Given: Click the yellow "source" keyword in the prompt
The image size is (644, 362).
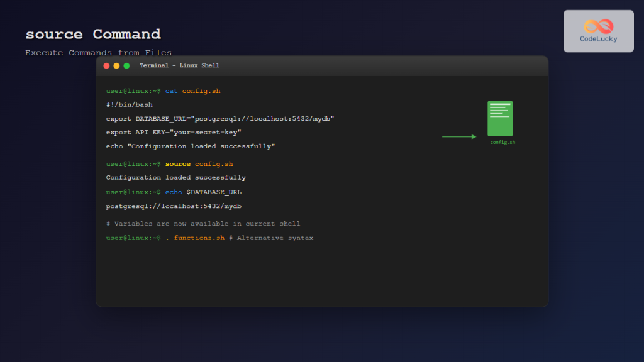Looking at the screenshot, I should point(178,164).
